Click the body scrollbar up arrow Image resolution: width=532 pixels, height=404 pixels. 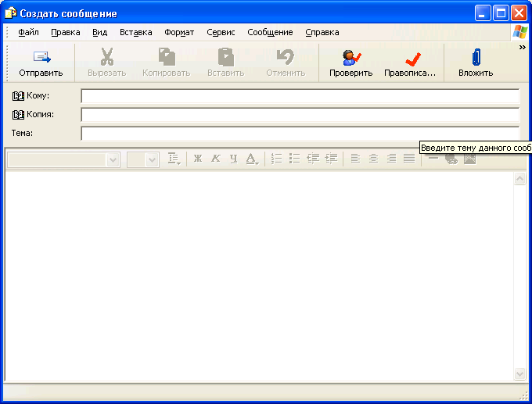519,178
